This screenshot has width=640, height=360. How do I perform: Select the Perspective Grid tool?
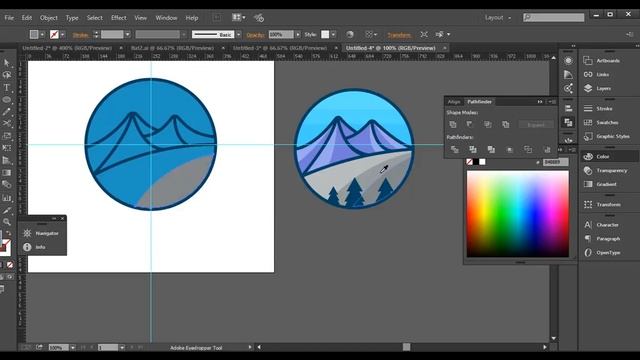coord(7,160)
